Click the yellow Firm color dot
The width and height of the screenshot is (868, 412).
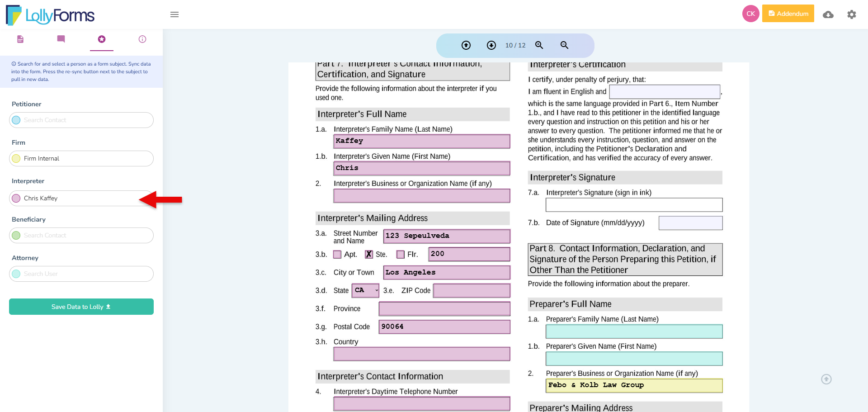tap(16, 158)
